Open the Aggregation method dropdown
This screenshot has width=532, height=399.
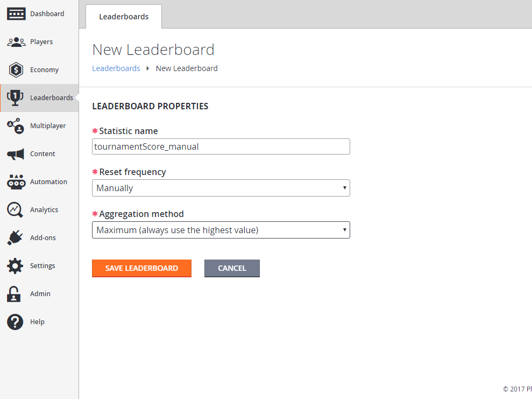[x=221, y=230]
